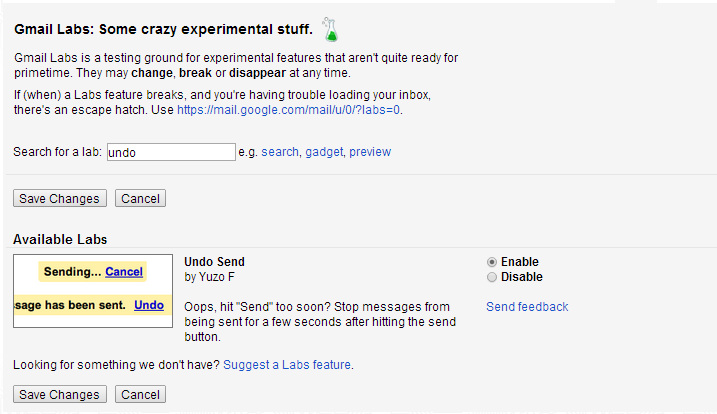Click Cancel beside 'Sending...' in preview image

coord(124,272)
